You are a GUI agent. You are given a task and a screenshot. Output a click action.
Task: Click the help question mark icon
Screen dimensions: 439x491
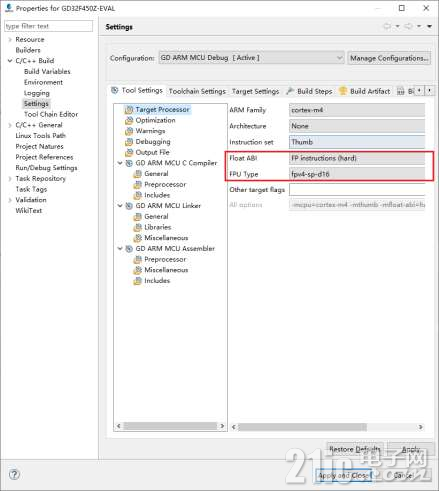tap(14, 474)
